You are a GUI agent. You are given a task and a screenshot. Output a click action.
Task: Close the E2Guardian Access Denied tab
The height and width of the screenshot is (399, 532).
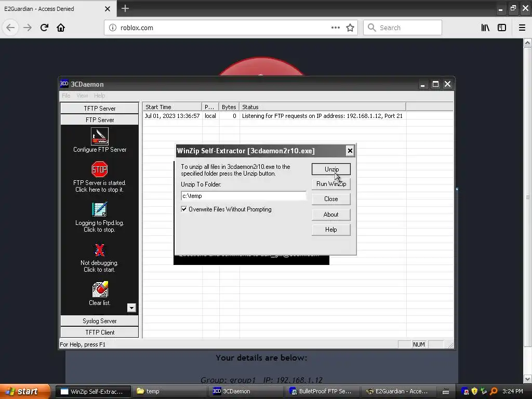107,9
